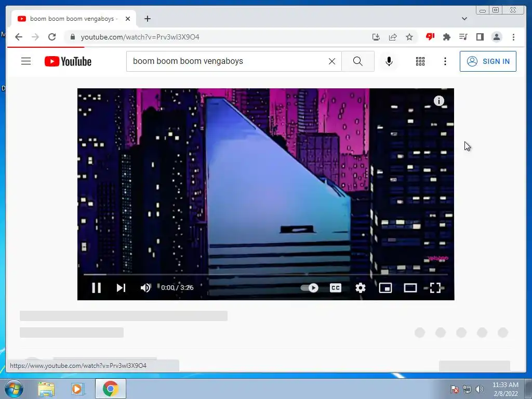Viewport: 532px width, 399px height.
Task: Open the YouTube guide hamburger menu
Action: click(x=26, y=61)
